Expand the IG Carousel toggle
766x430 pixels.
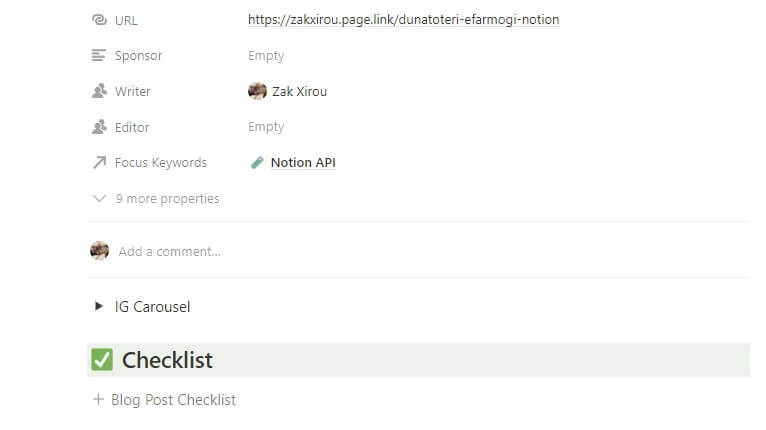pyautogui.click(x=99, y=307)
